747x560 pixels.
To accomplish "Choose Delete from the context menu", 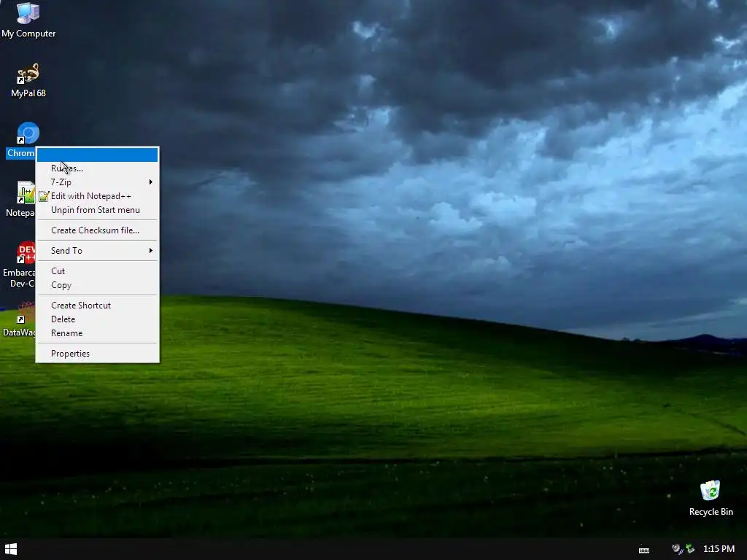I will point(97,319).
